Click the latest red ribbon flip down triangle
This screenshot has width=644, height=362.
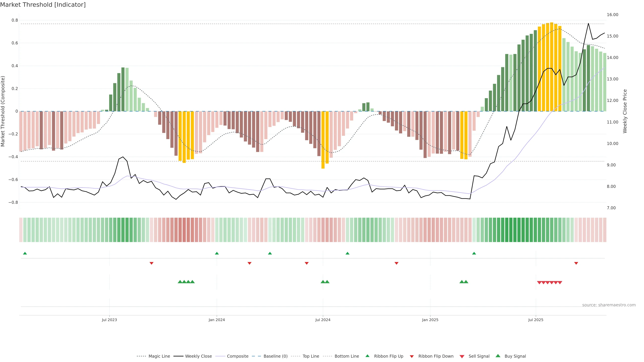point(576,263)
